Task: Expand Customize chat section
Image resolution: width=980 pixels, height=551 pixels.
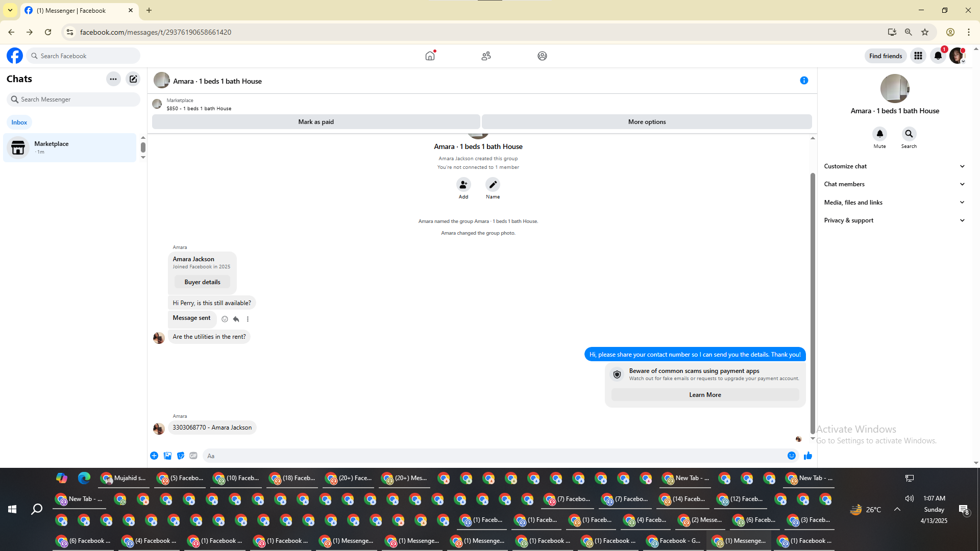Action: click(x=895, y=166)
